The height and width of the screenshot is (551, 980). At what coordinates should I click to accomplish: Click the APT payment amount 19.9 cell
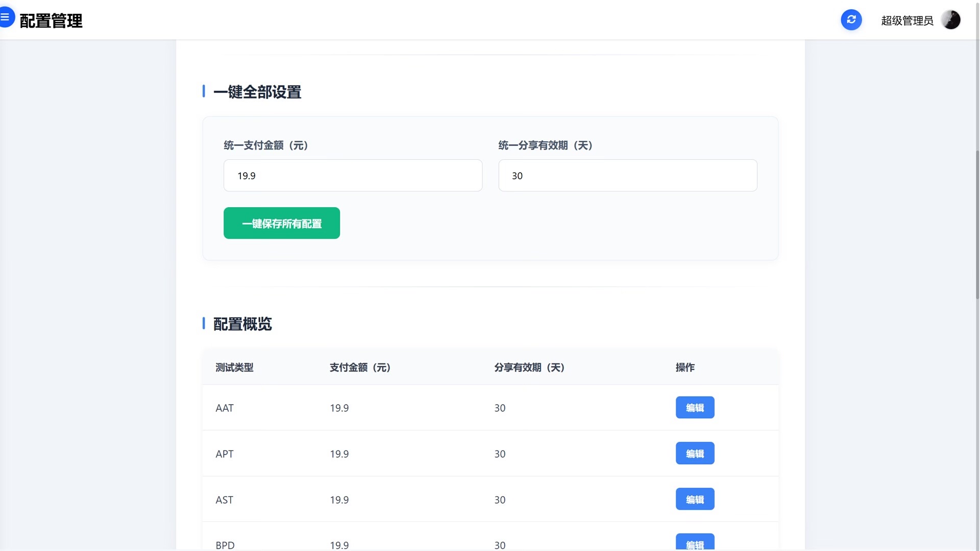click(339, 454)
